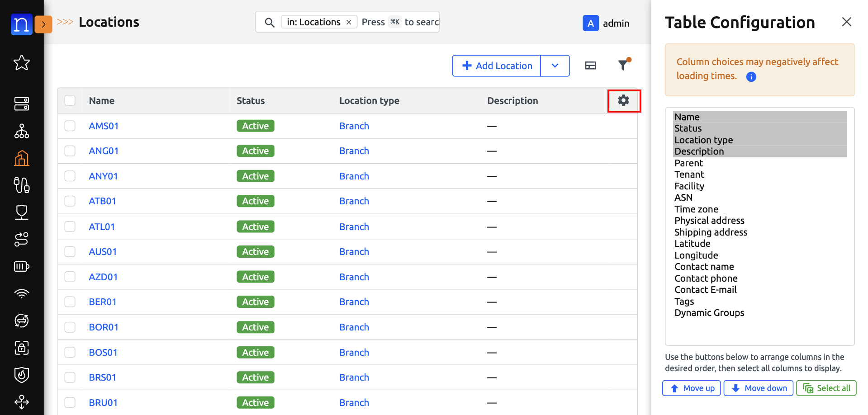Select the BER01 row checkbox
Viewport: 868px width, 415px height.
pyautogui.click(x=70, y=302)
